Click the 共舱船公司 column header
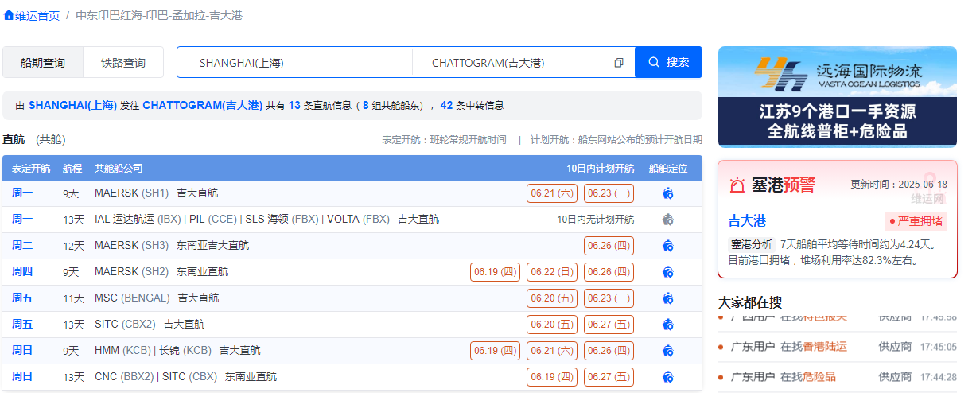Screen dimensions: 980x393 (x=119, y=169)
